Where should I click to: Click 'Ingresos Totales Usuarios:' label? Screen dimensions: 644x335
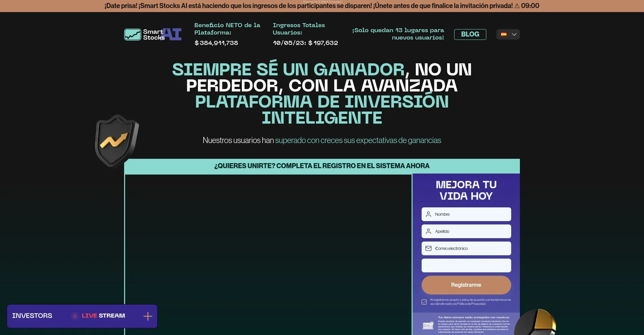click(x=299, y=29)
